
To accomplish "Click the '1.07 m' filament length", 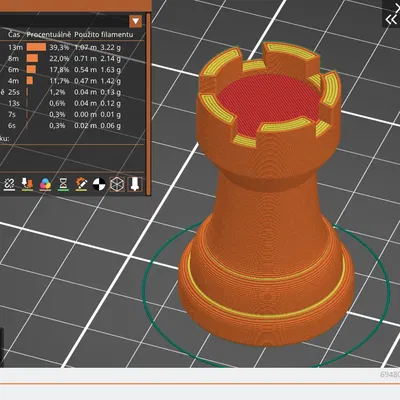I will click(85, 47).
